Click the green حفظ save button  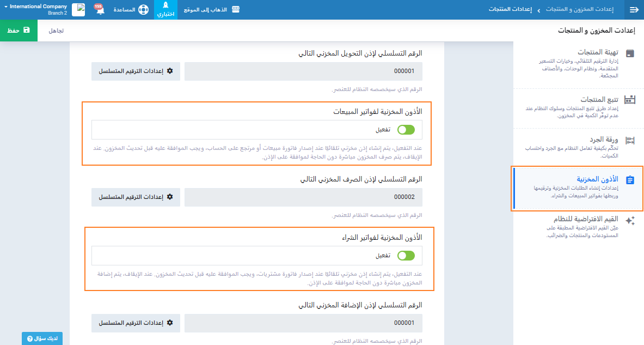(x=19, y=31)
